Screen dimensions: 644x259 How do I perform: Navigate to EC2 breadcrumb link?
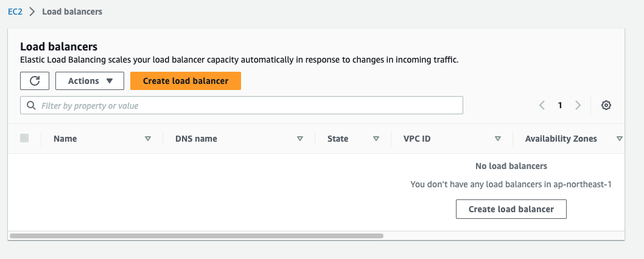point(15,12)
